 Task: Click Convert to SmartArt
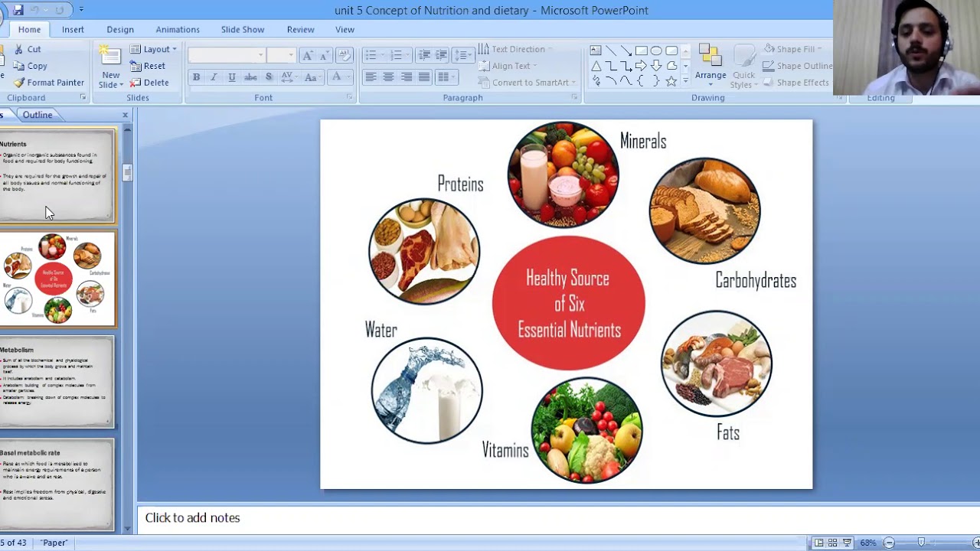tap(527, 83)
